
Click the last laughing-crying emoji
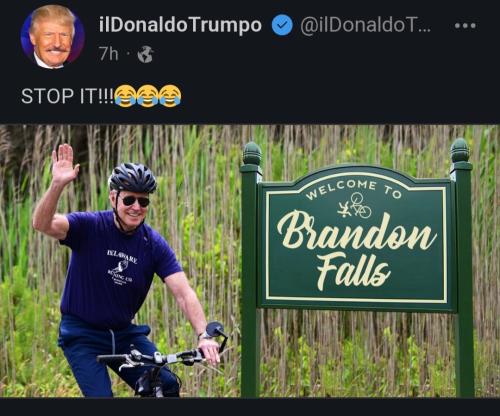coord(170,96)
